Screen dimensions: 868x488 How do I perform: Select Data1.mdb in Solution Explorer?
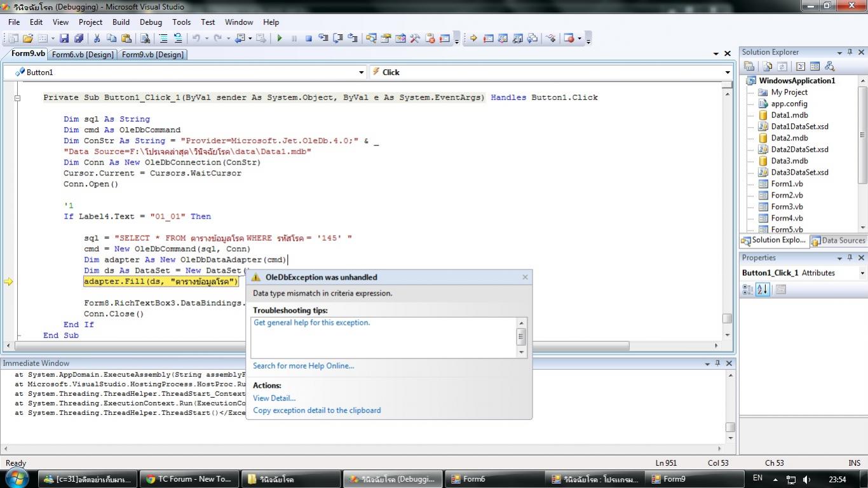[789, 115]
